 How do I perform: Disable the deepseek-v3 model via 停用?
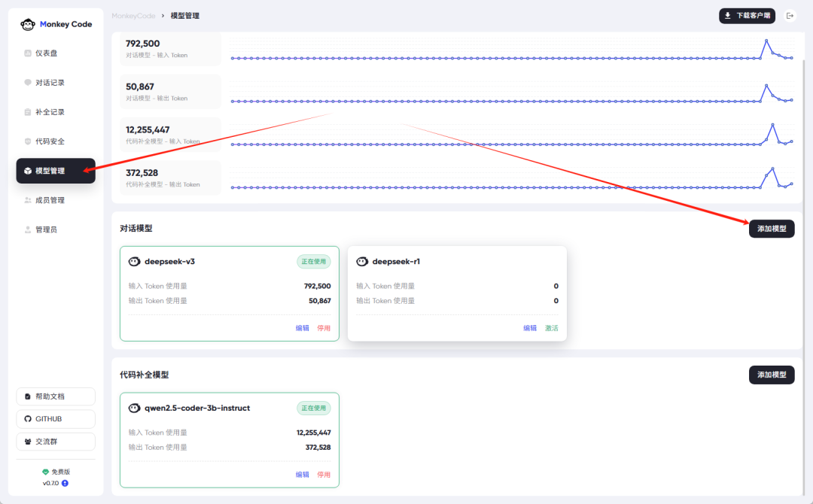click(x=324, y=328)
